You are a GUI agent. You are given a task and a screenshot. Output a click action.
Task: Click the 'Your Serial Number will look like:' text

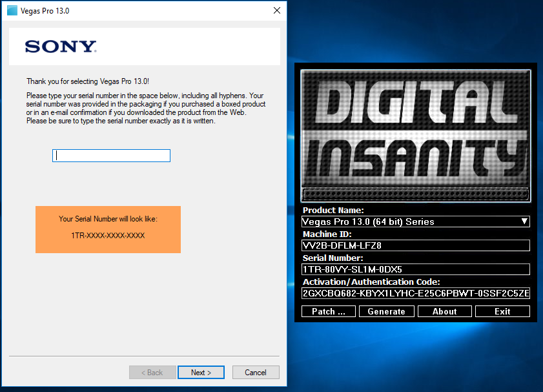click(x=108, y=219)
